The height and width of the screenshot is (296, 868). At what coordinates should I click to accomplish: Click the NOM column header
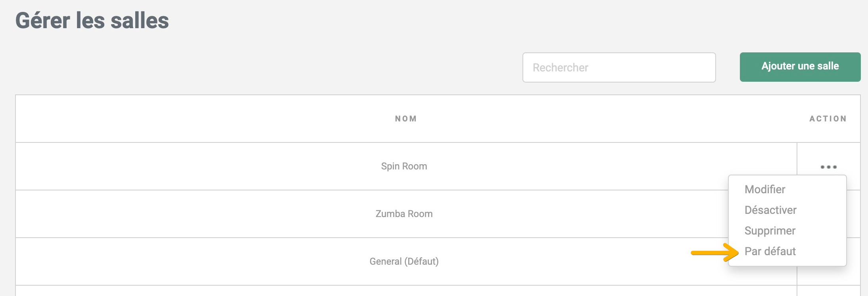tap(406, 119)
